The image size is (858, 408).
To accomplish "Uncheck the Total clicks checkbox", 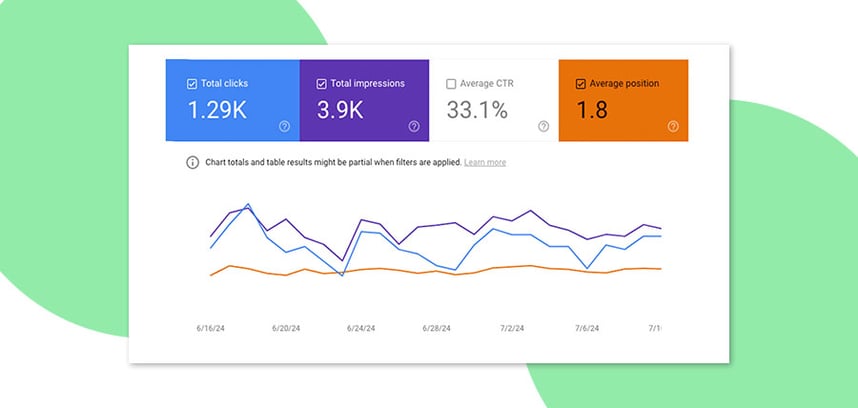I will tap(192, 84).
